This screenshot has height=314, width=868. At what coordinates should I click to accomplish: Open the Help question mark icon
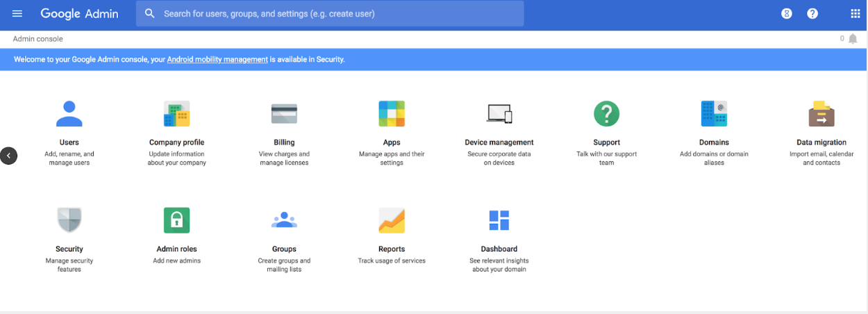pos(812,13)
